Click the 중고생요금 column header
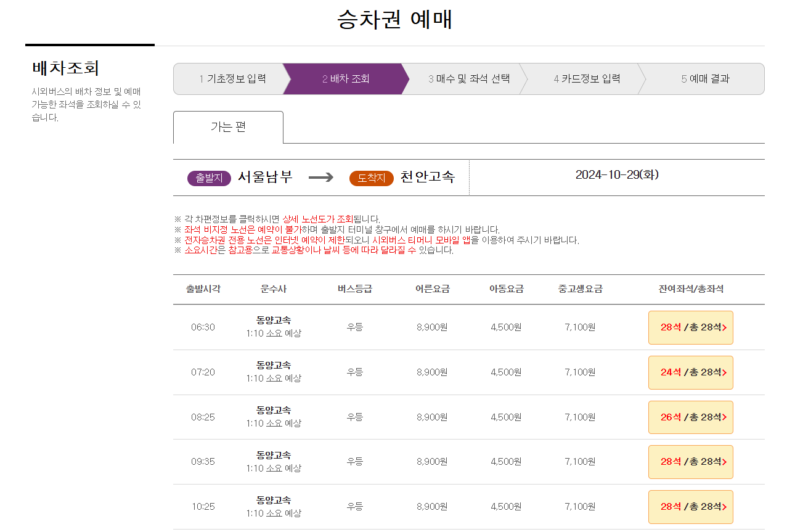 580,289
